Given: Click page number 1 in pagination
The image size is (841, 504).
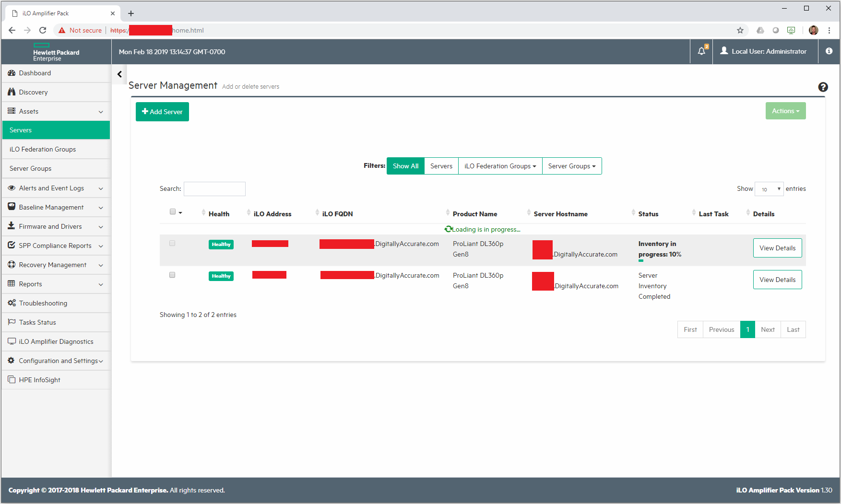Looking at the screenshot, I should click(x=747, y=329).
